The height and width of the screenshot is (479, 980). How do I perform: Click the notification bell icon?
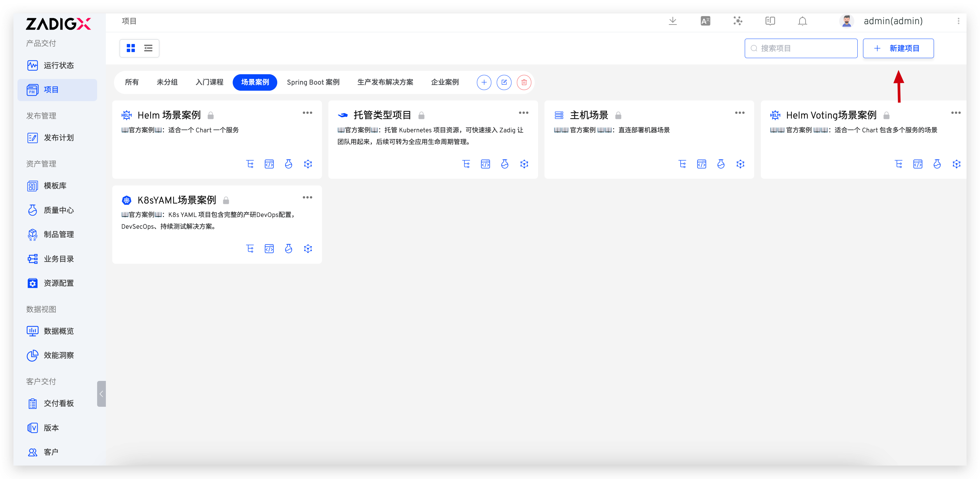click(x=802, y=21)
